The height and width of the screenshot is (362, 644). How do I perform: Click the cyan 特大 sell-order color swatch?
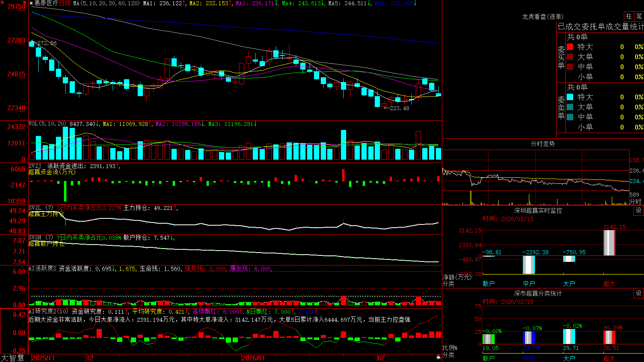(x=570, y=97)
